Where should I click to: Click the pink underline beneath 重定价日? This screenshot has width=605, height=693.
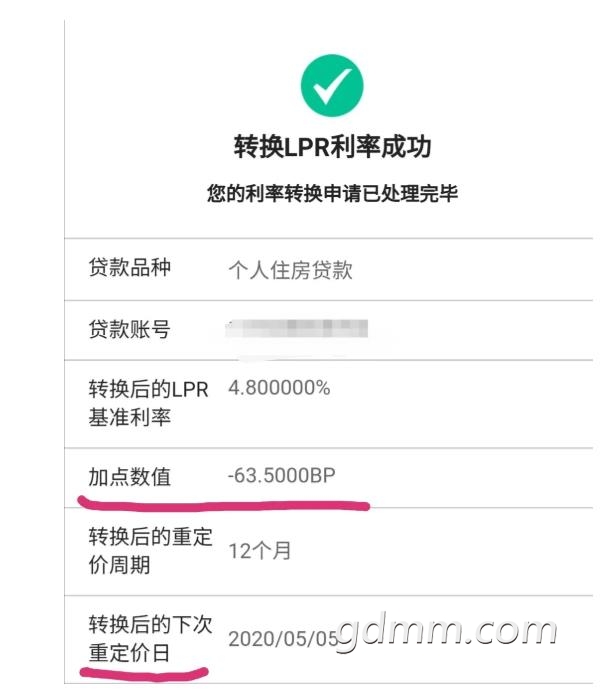145,674
